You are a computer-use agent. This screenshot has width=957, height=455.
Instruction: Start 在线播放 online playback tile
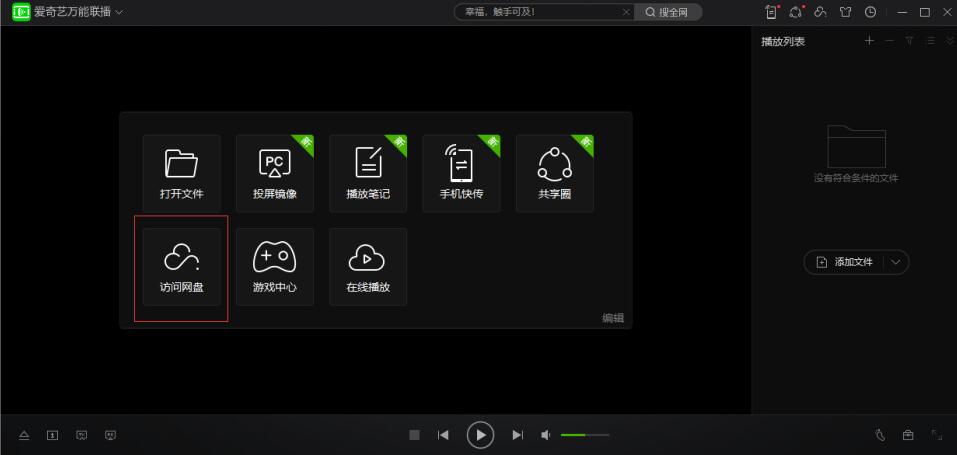point(368,267)
